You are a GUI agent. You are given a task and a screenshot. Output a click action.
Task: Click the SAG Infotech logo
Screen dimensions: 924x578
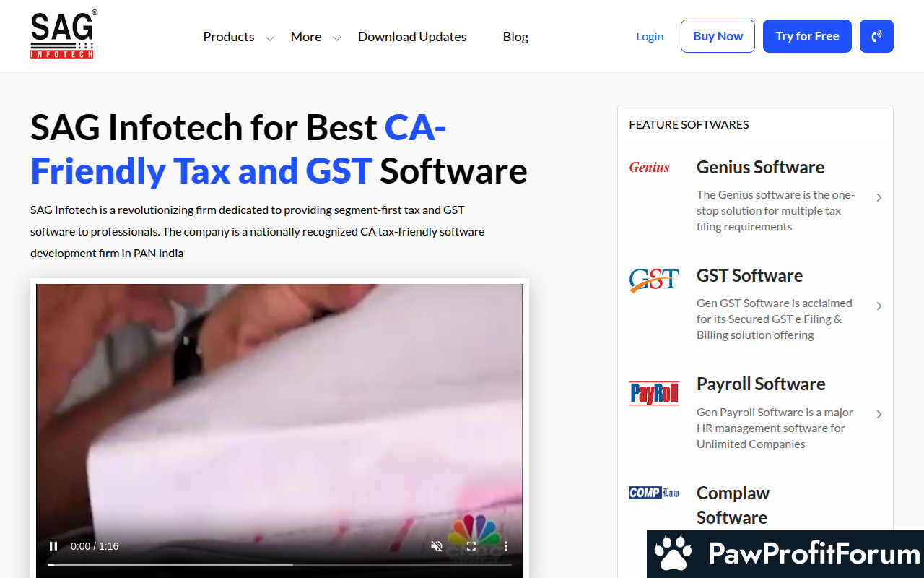(64, 35)
